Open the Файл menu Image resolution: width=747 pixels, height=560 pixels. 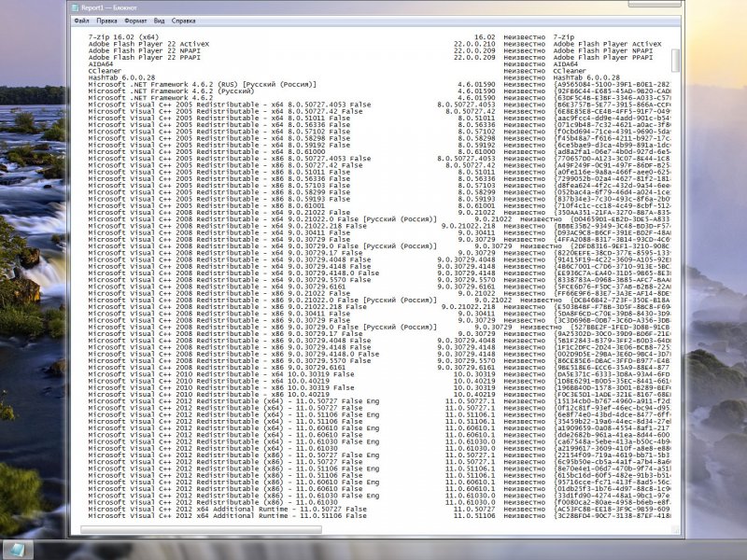point(81,21)
